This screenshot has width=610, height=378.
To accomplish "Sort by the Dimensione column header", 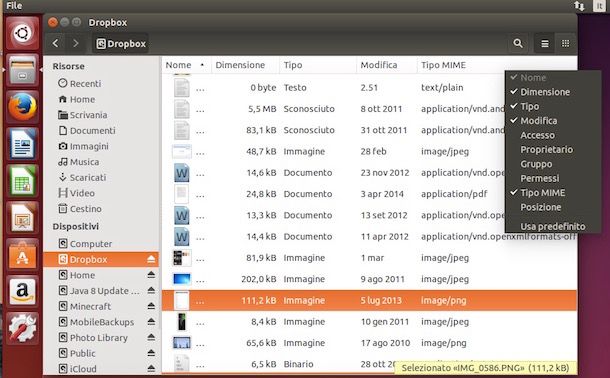I will (x=245, y=65).
